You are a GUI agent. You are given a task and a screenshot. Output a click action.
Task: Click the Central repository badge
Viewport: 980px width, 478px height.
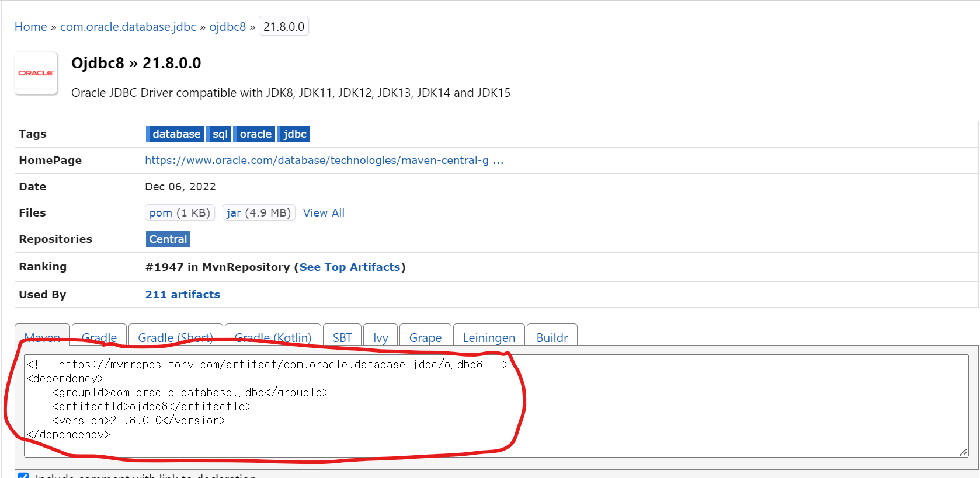coord(168,239)
